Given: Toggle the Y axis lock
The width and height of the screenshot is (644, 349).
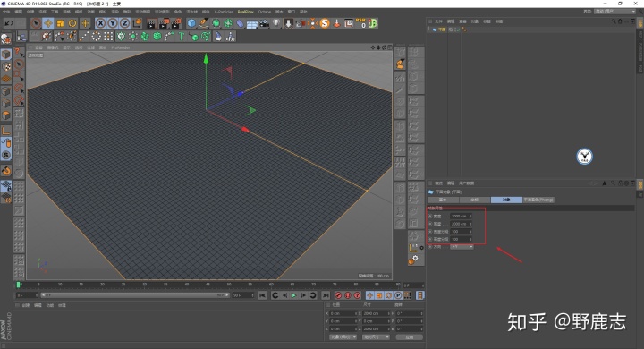Looking at the screenshot, I should click(113, 23).
